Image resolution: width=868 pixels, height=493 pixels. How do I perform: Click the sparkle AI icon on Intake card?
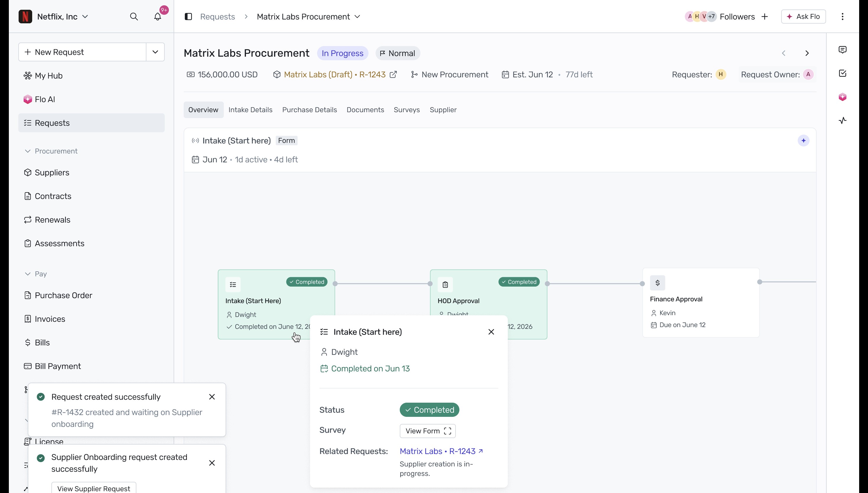803,141
